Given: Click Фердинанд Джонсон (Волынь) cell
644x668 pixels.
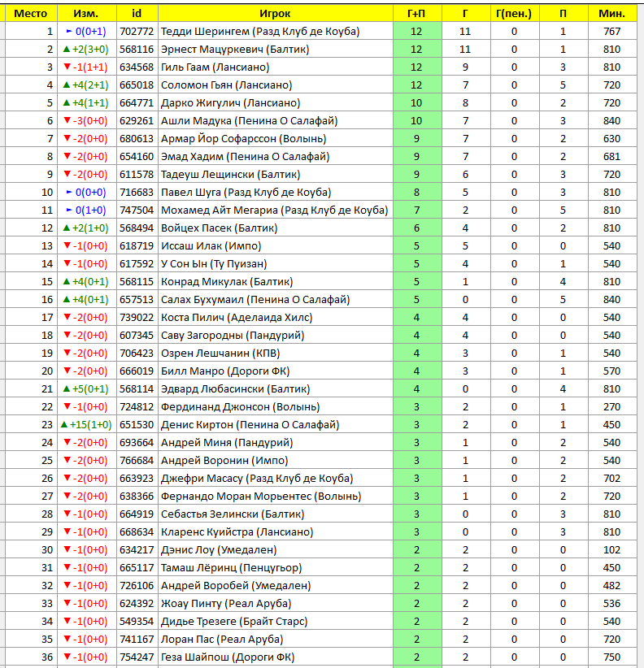Looking at the screenshot, I should (x=276, y=407).
